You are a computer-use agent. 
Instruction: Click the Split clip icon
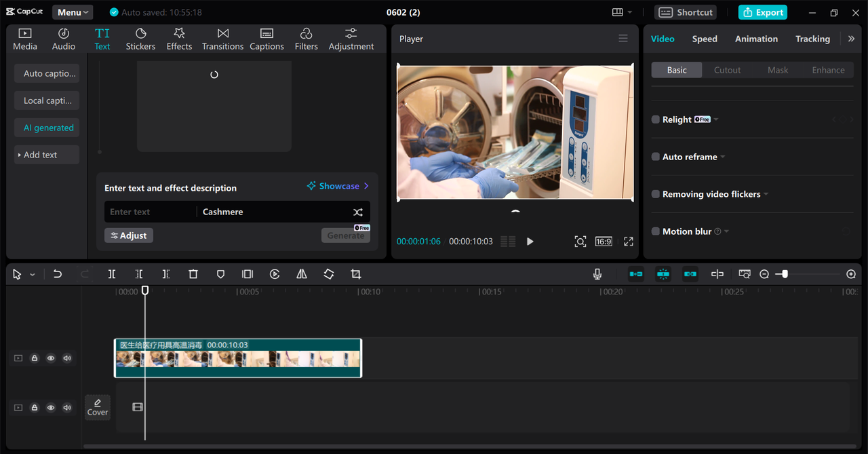(112, 274)
